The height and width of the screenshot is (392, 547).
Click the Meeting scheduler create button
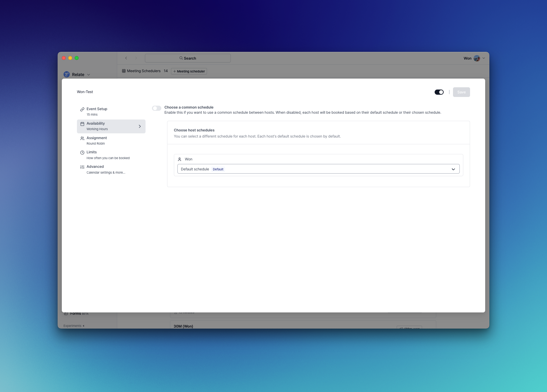point(189,71)
